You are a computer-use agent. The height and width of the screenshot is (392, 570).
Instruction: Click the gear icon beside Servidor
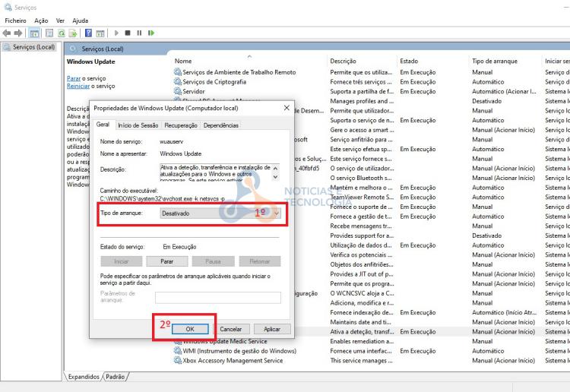pos(177,91)
